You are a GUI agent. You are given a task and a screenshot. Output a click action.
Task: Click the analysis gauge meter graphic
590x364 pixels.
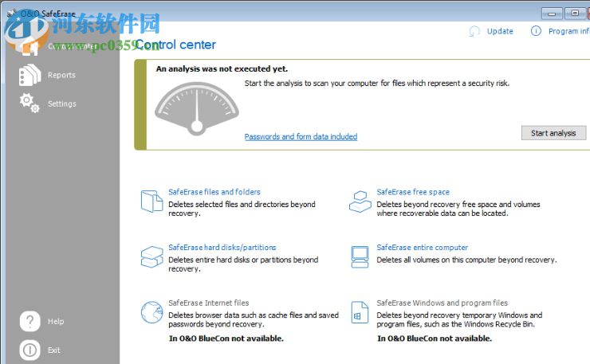[196, 108]
